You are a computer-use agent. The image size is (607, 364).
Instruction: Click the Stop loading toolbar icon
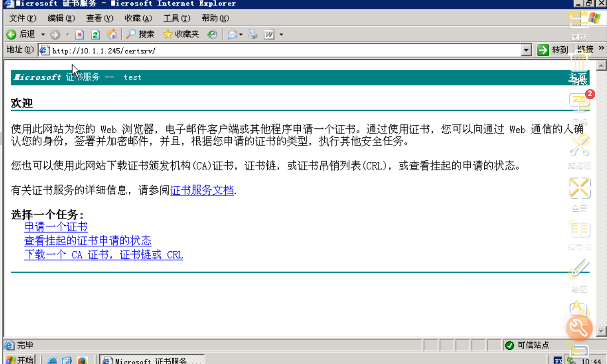click(80, 35)
